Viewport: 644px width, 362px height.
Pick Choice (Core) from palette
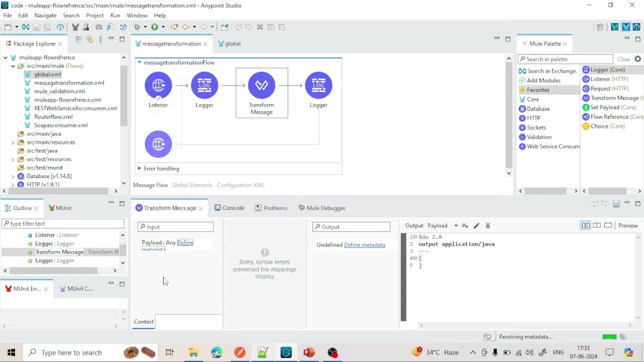(604, 126)
